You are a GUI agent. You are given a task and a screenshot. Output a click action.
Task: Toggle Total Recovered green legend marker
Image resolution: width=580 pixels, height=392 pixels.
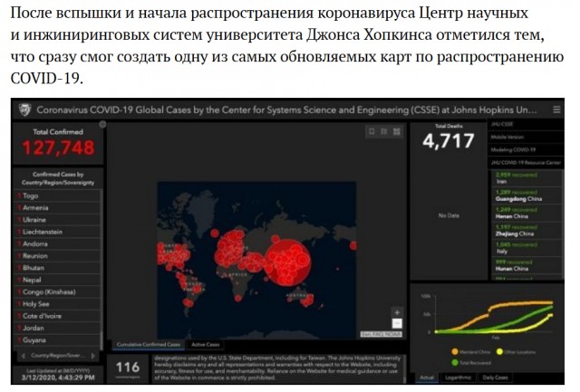click(455, 363)
